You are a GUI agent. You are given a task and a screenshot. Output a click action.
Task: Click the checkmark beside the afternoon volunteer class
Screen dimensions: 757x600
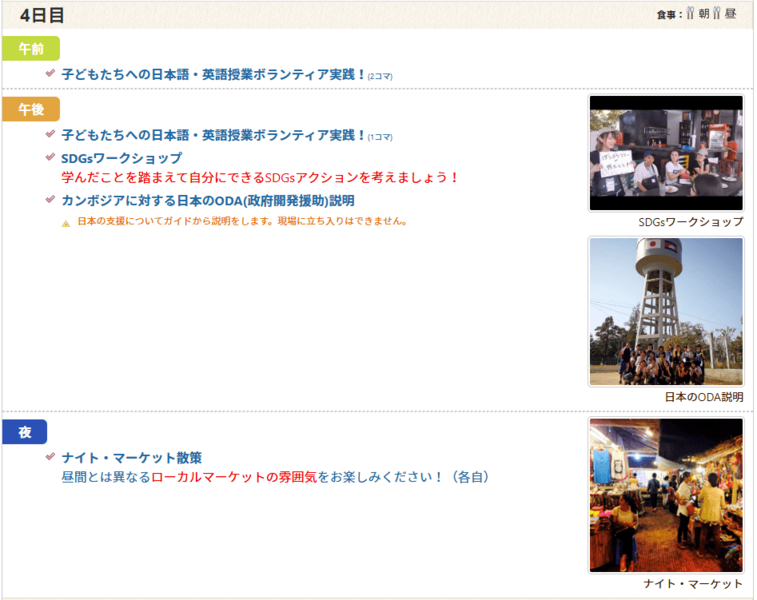50,134
